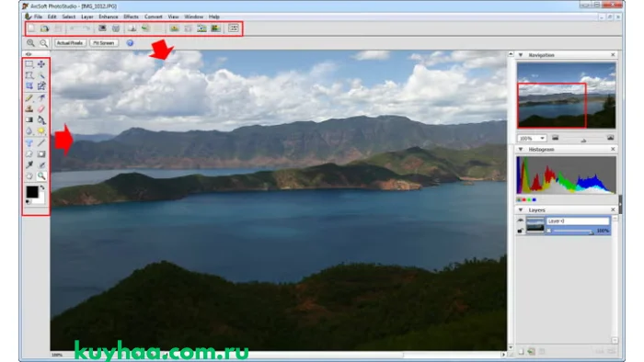
Task: Click the New layer icon at Layers bottom
Action: (x=522, y=352)
